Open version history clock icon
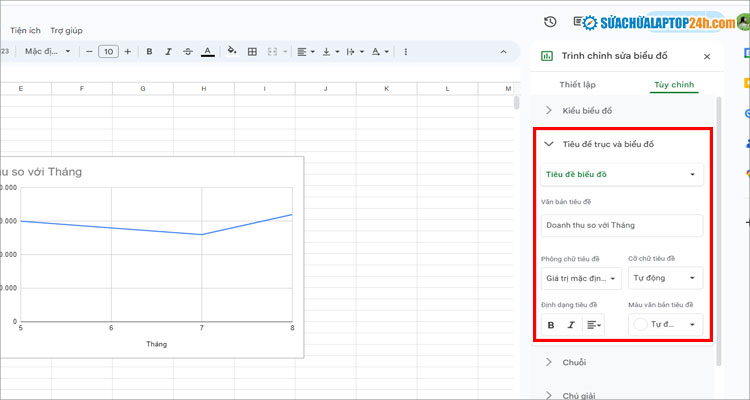750x400 pixels. pos(550,21)
